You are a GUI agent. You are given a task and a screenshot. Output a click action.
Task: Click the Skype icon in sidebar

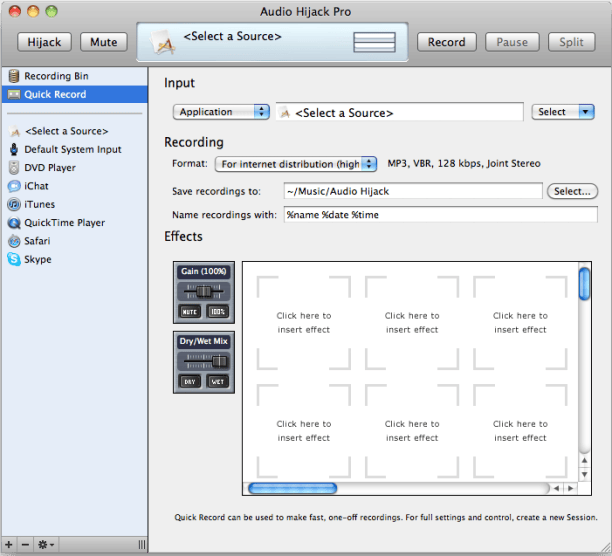click(x=14, y=259)
